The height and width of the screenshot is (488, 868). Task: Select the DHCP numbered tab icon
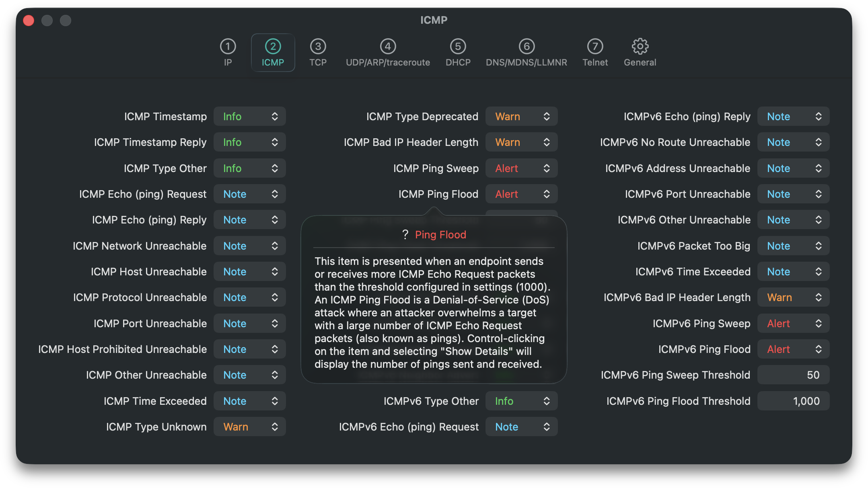coord(458,47)
